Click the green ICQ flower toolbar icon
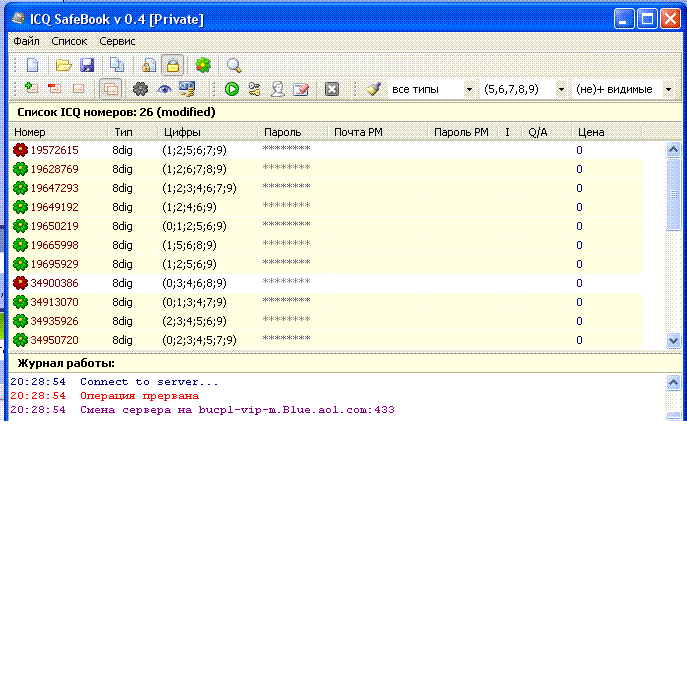The width and height of the screenshot is (687, 678). coord(203,65)
